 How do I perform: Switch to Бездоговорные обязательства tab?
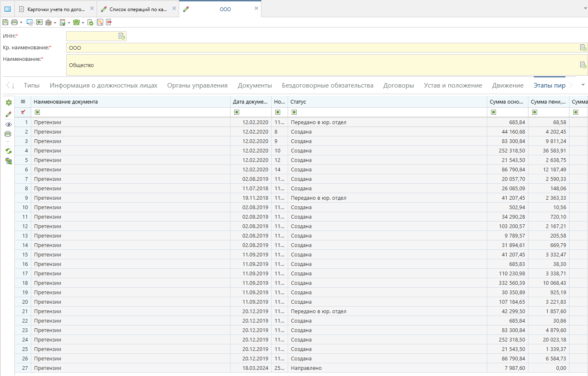coord(327,85)
